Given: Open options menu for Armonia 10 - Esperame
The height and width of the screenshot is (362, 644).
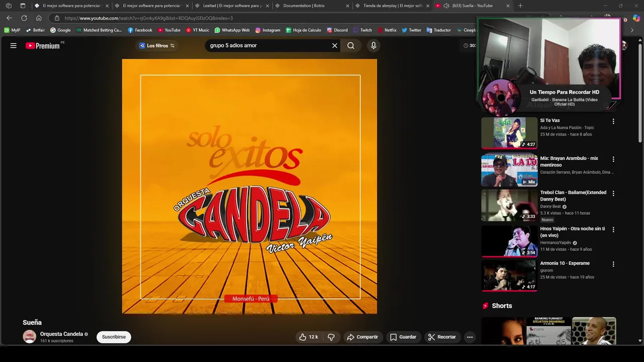Looking at the screenshot, I should (x=613, y=263).
